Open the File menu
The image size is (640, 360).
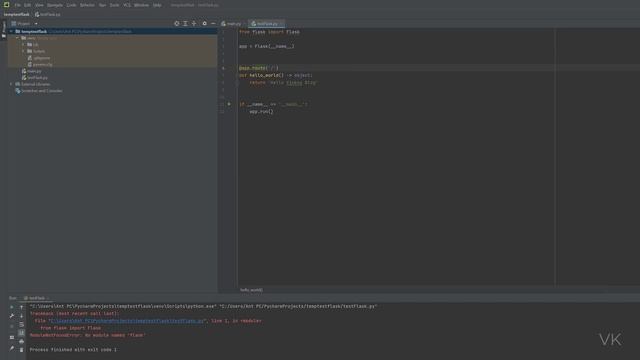coord(18,5)
